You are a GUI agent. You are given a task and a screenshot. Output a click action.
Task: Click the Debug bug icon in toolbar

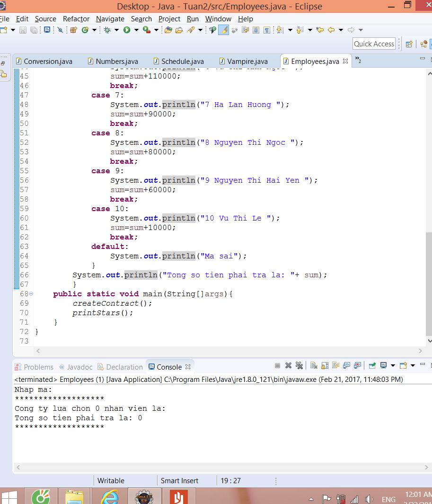coord(107,30)
